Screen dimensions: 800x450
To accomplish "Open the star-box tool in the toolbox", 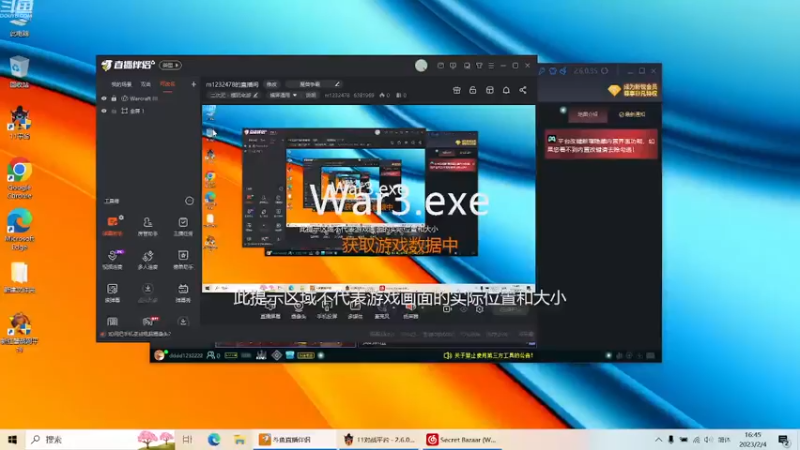I will coord(183,259).
